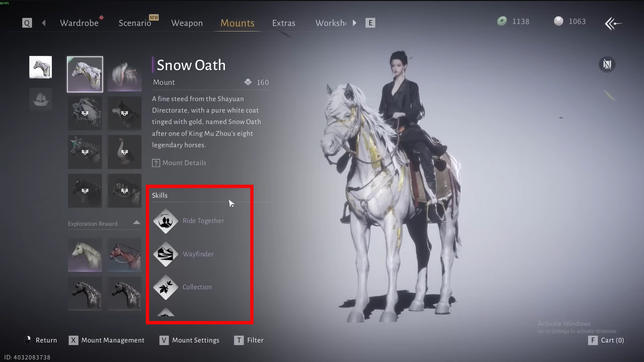The image size is (644, 362).
Task: Select the brown horse thumbnail
Action: pos(125,254)
